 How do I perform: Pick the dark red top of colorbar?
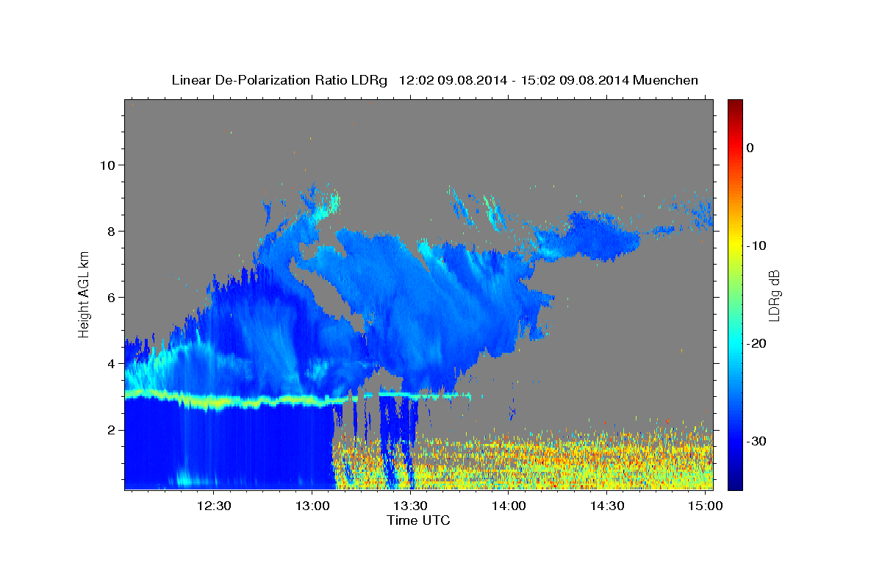tap(734, 103)
